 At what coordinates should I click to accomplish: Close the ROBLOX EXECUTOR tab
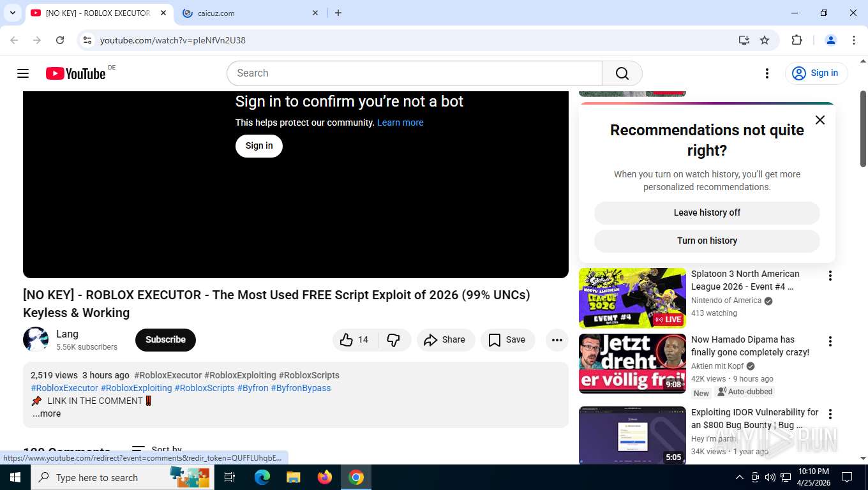click(163, 13)
